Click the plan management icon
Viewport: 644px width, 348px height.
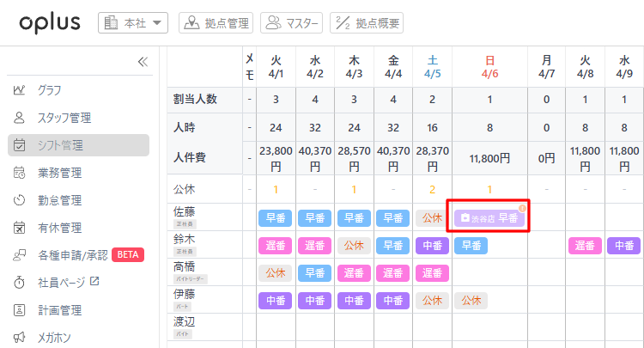click(x=20, y=310)
